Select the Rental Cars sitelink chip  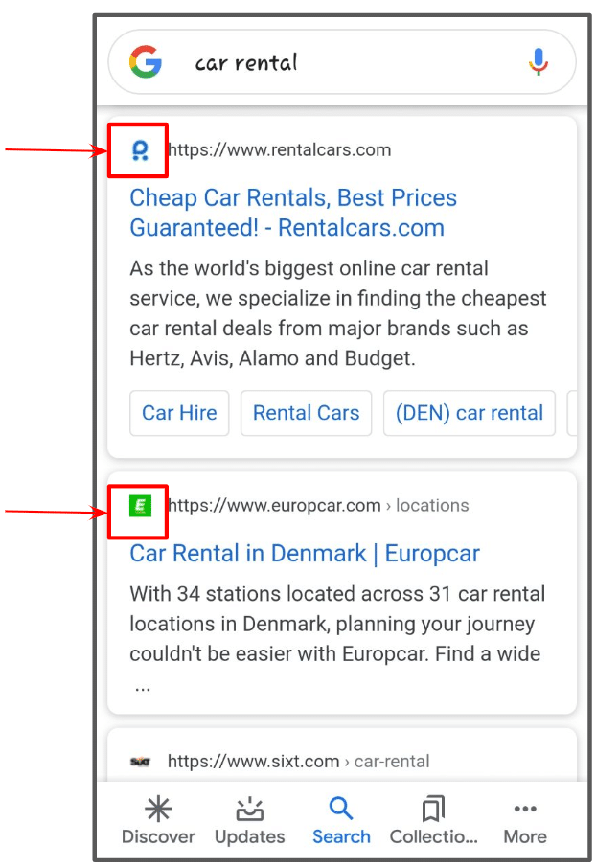[x=307, y=413]
